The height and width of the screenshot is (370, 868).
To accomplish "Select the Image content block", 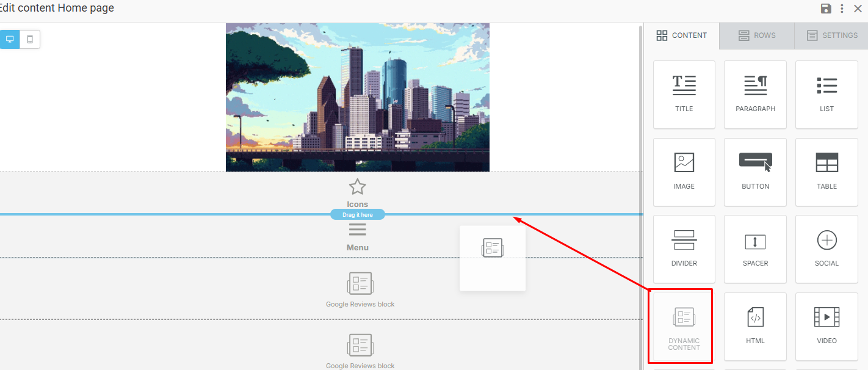I will pos(684,172).
